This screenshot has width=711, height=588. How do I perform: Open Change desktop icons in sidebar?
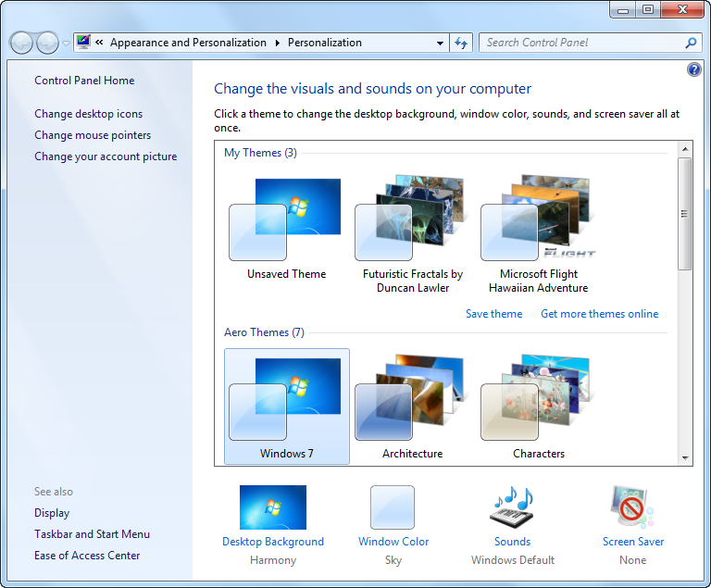[89, 114]
